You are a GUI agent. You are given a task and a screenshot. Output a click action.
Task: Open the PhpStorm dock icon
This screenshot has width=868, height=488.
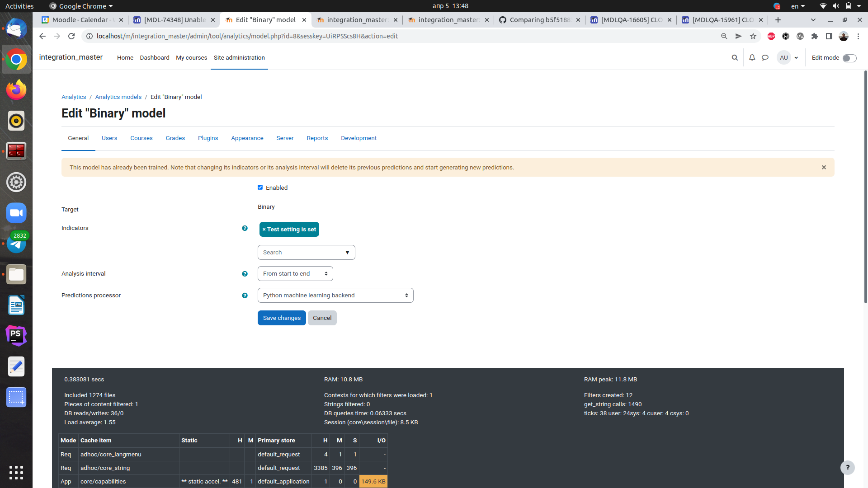(16, 336)
